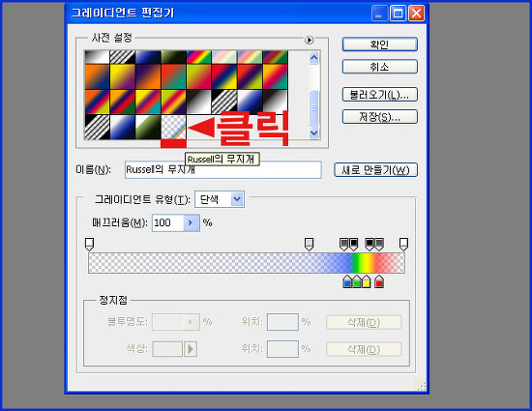
Task: Pick the purple-to-orange preset in the second row
Action: pos(148,76)
